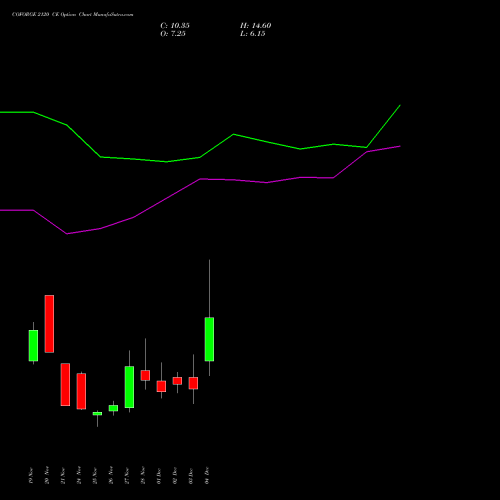Click the 01 Dec date label
This screenshot has height=500, width=500.
click(159, 476)
